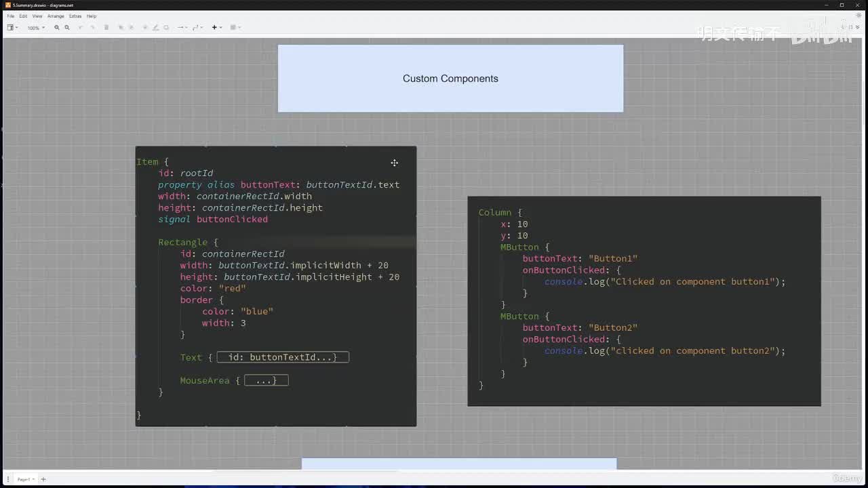
Task: Select the Custom Components title box
Action: [x=450, y=79]
